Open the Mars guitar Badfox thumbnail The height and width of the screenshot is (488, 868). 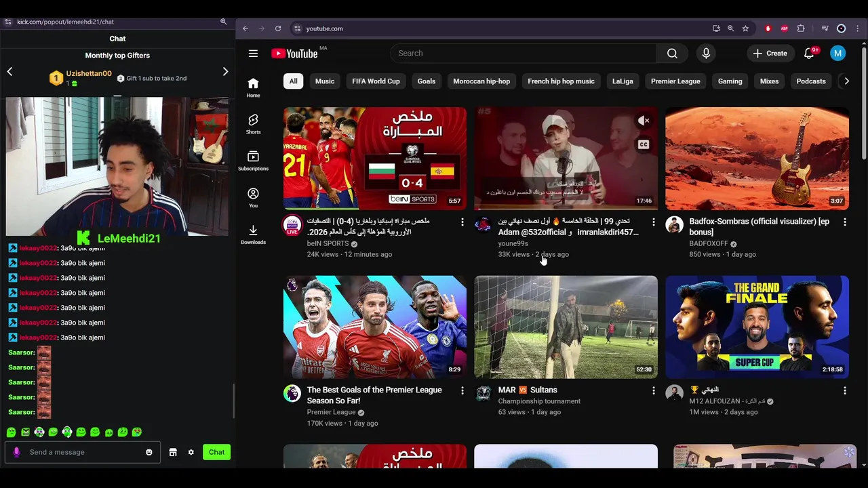tap(757, 159)
